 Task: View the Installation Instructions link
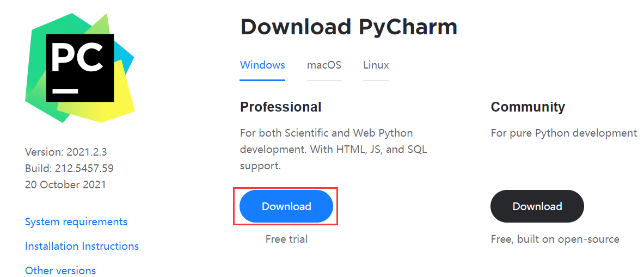[x=82, y=246]
